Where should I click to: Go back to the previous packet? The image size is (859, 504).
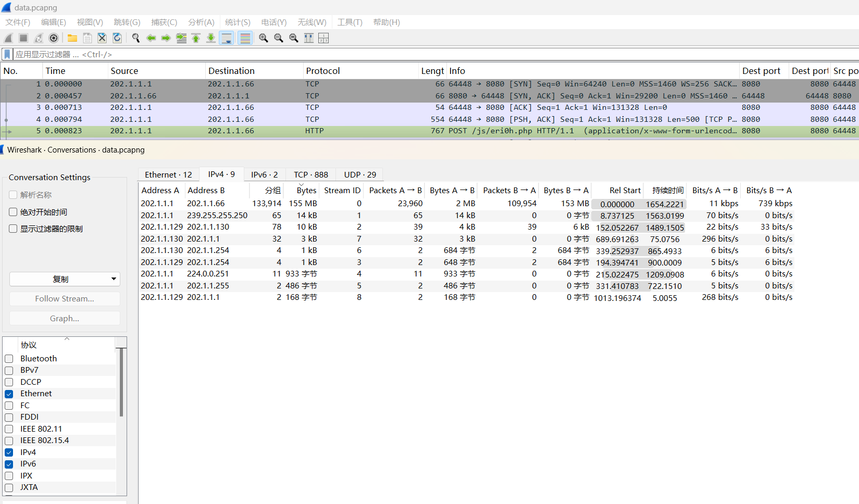[151, 38]
